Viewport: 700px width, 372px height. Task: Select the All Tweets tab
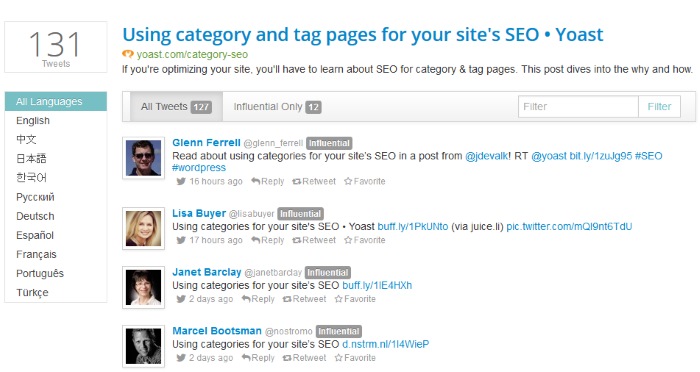pyautogui.click(x=176, y=107)
